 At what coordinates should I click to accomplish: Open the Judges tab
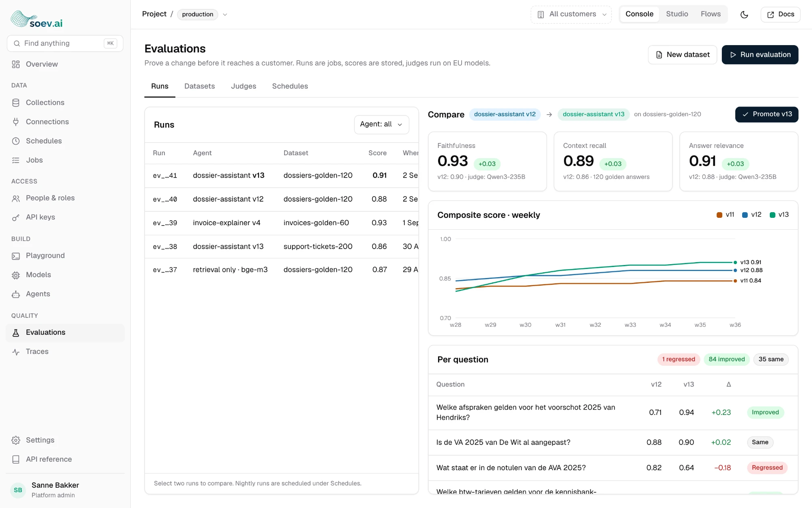(243, 86)
